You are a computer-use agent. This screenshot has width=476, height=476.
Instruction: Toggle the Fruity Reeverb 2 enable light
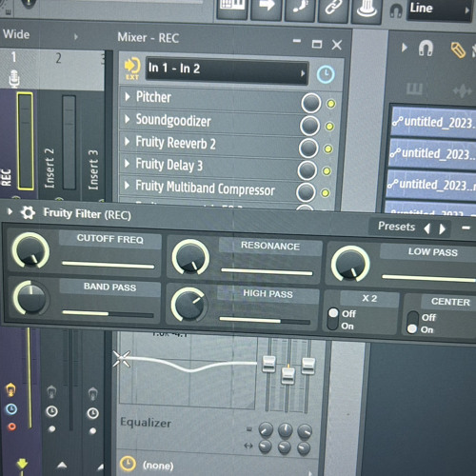[327, 149]
